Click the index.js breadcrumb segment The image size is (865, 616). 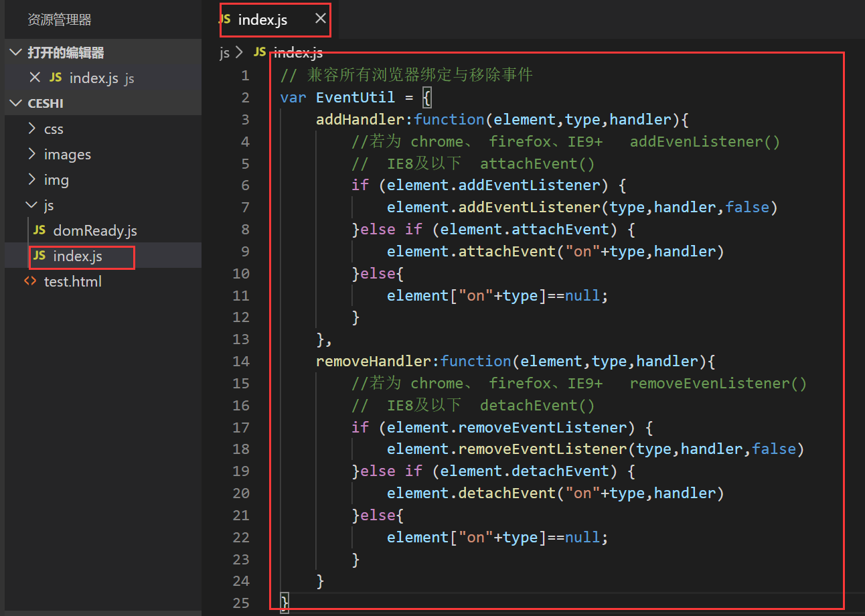[x=299, y=53]
